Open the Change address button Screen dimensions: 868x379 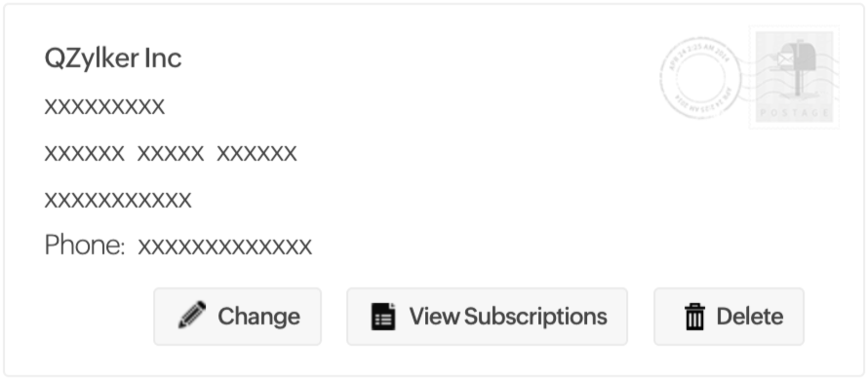click(x=238, y=317)
